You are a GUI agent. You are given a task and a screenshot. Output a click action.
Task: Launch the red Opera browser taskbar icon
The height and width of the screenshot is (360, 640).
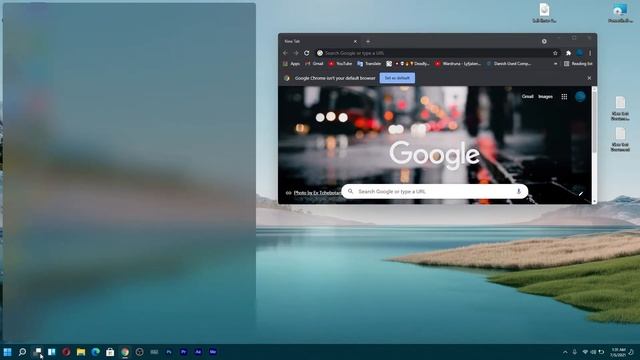click(x=66, y=352)
